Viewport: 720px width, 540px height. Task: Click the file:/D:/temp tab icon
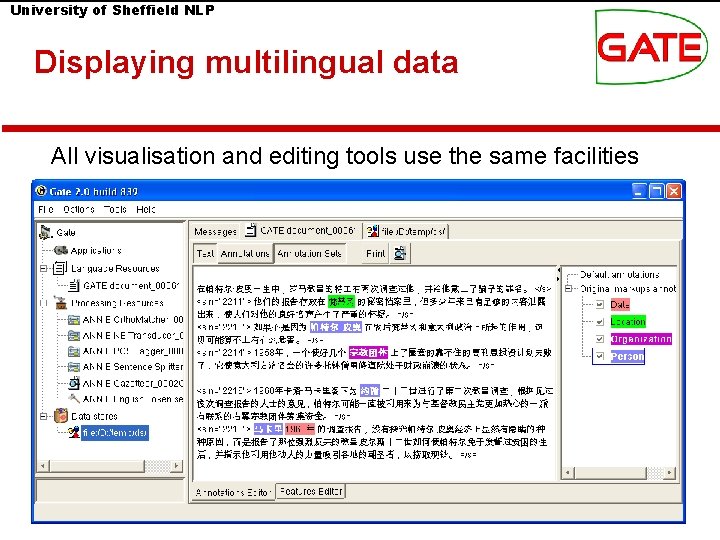click(x=373, y=231)
